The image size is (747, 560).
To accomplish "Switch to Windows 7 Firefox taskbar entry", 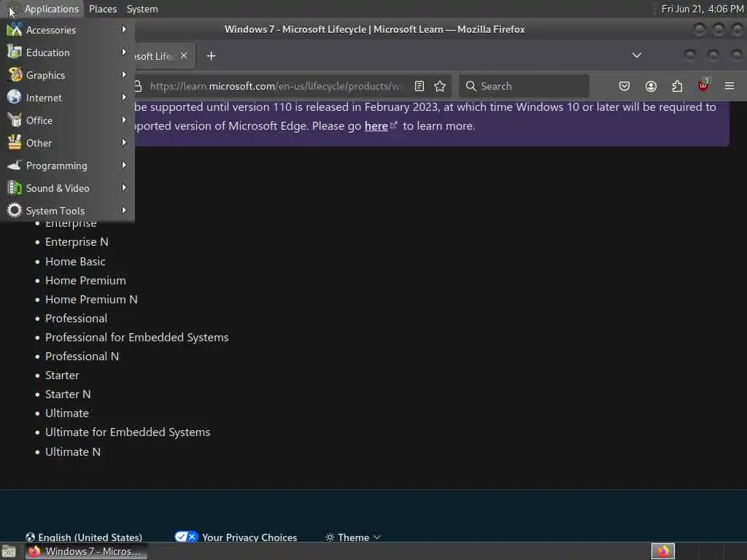I will 86,551.
